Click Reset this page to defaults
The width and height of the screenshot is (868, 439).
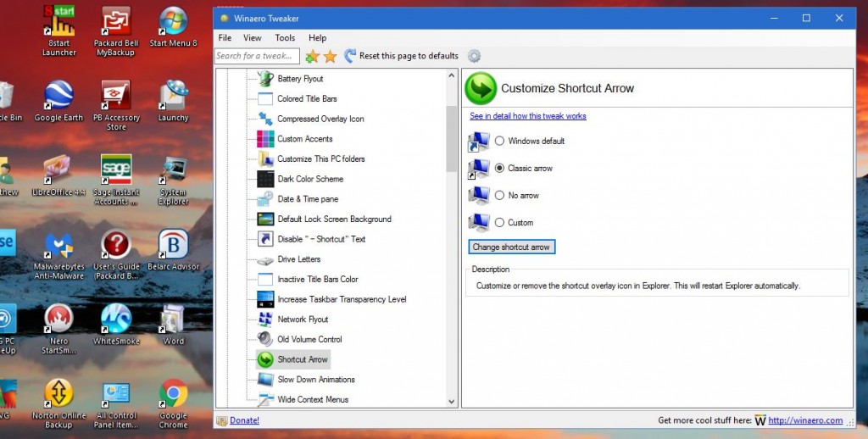(401, 56)
